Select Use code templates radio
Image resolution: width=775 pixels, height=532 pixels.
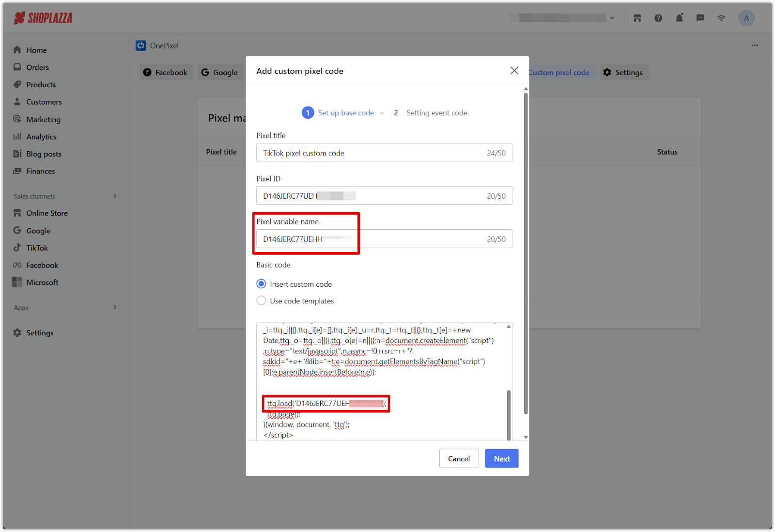pyautogui.click(x=261, y=301)
